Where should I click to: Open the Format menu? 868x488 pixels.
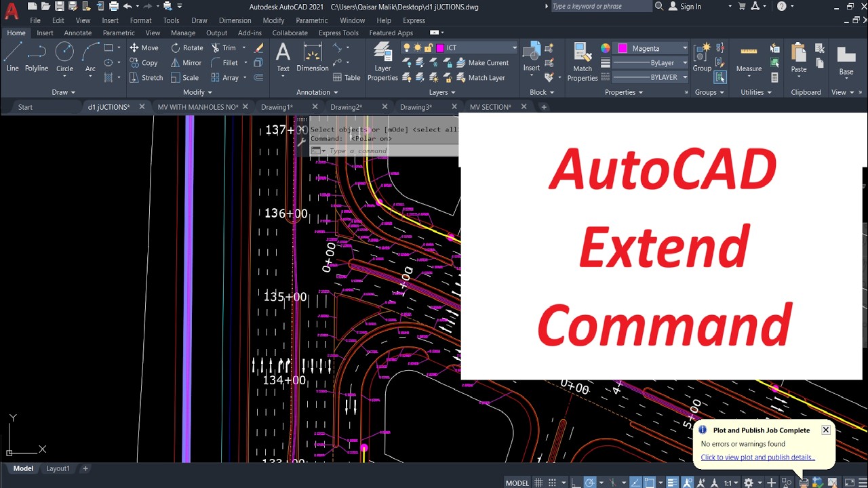click(x=140, y=20)
